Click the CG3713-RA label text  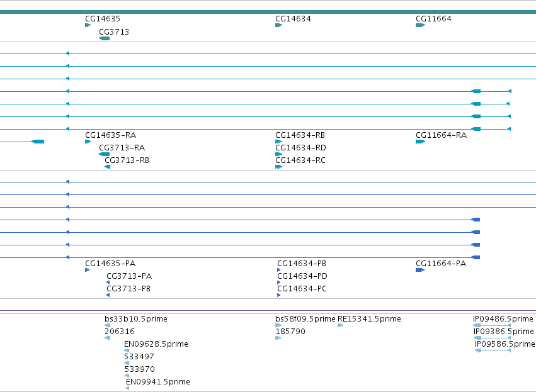pos(122,147)
